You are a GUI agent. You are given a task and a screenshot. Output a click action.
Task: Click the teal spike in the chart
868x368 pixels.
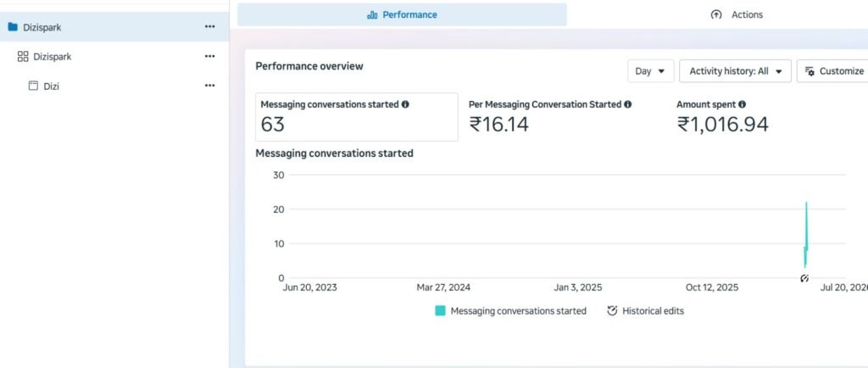tap(806, 235)
